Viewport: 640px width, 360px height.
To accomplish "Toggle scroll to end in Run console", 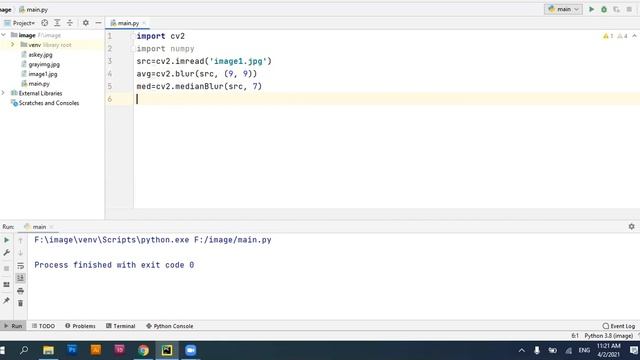I will [x=20, y=278].
